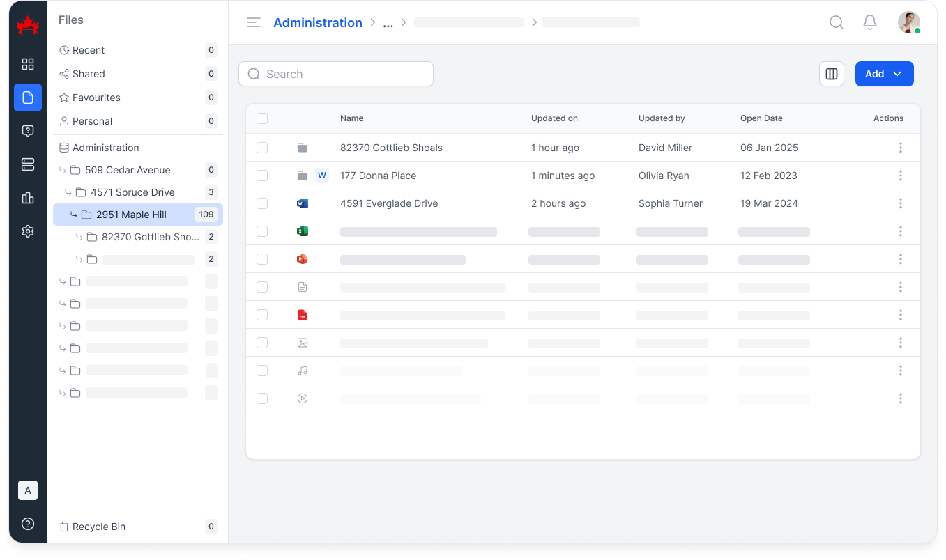Select the checkbox for 177 Donna Place
The width and height of the screenshot is (946, 560).
click(262, 176)
